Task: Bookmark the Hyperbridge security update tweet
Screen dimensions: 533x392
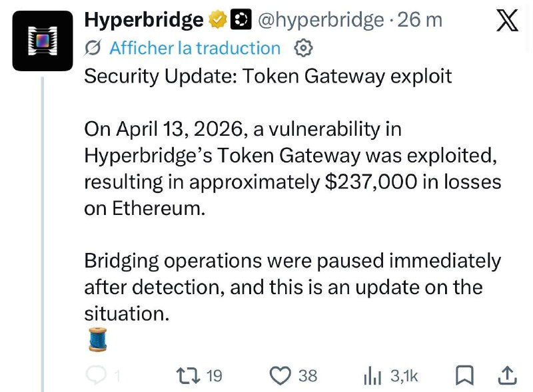Action: click(x=463, y=376)
